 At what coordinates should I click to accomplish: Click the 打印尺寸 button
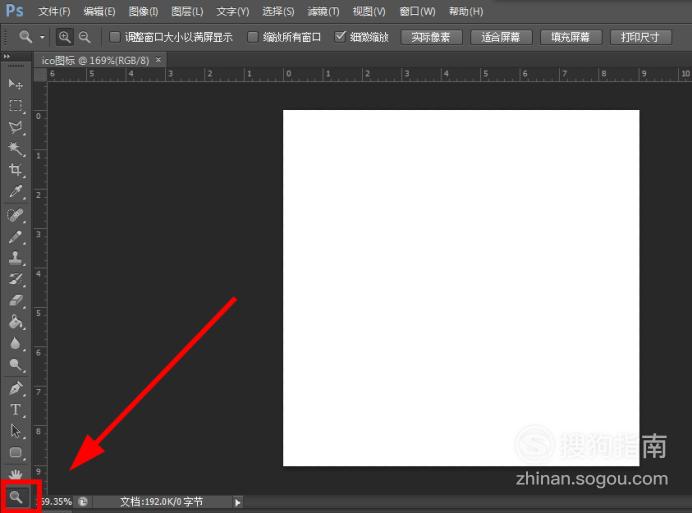640,37
